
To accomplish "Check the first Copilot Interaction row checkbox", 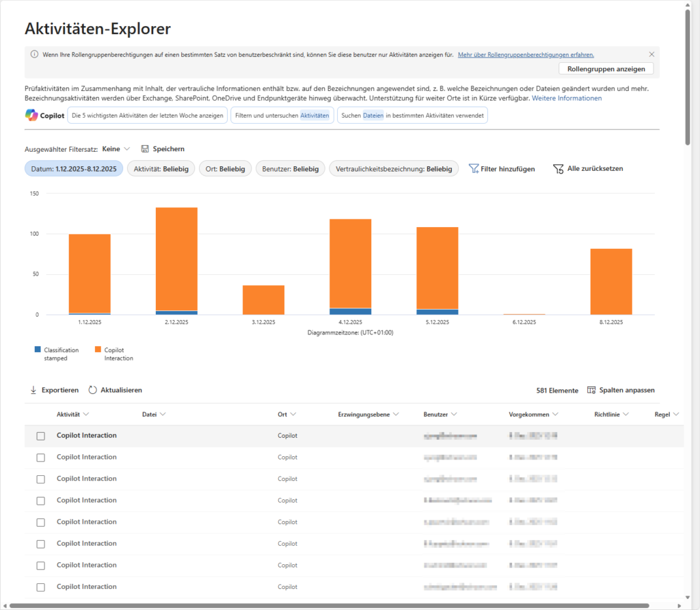I will click(40, 436).
